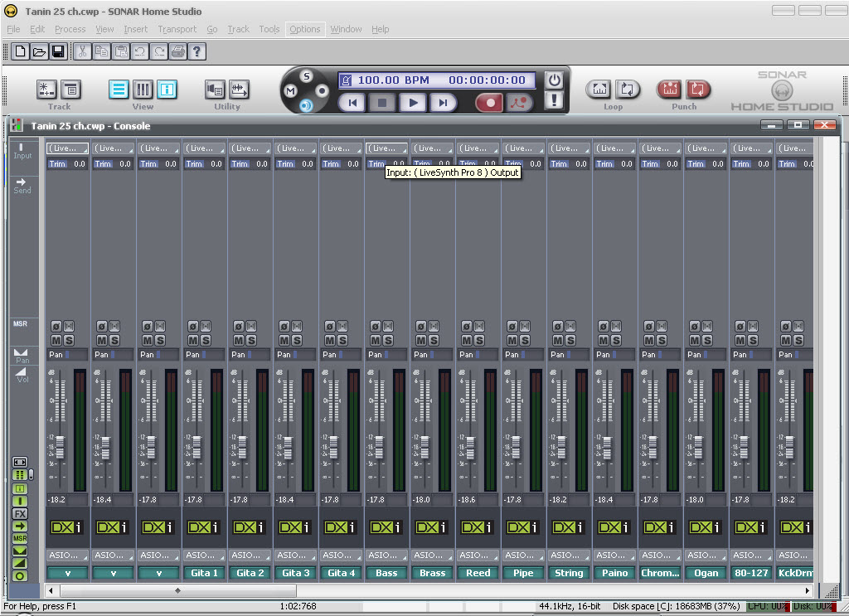
Task: Click the volume fader knob on the Gita 4 strip
Action: [333, 447]
